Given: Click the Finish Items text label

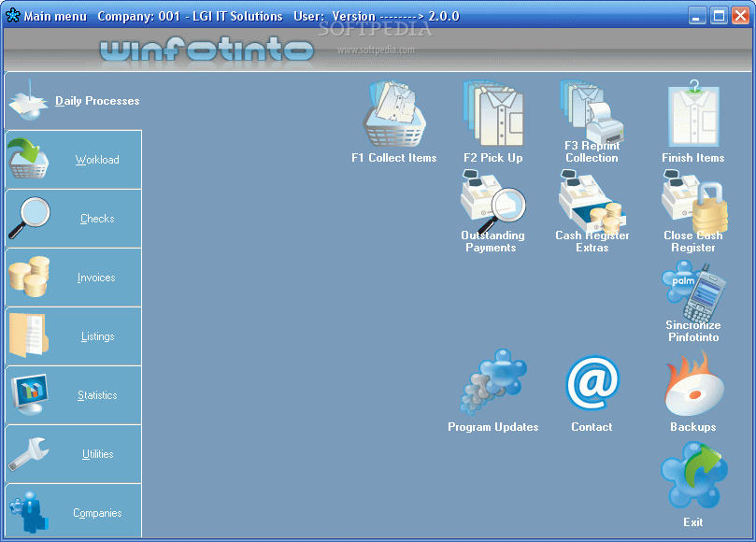Looking at the screenshot, I should pyautogui.click(x=693, y=158).
